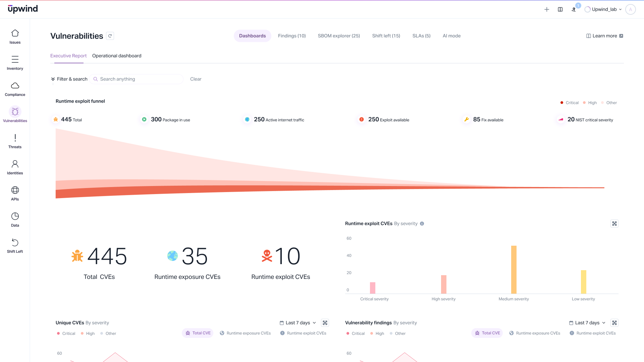Image resolution: width=644 pixels, height=362 pixels.
Task: Switch to Operational dashboard tab
Action: tap(117, 56)
